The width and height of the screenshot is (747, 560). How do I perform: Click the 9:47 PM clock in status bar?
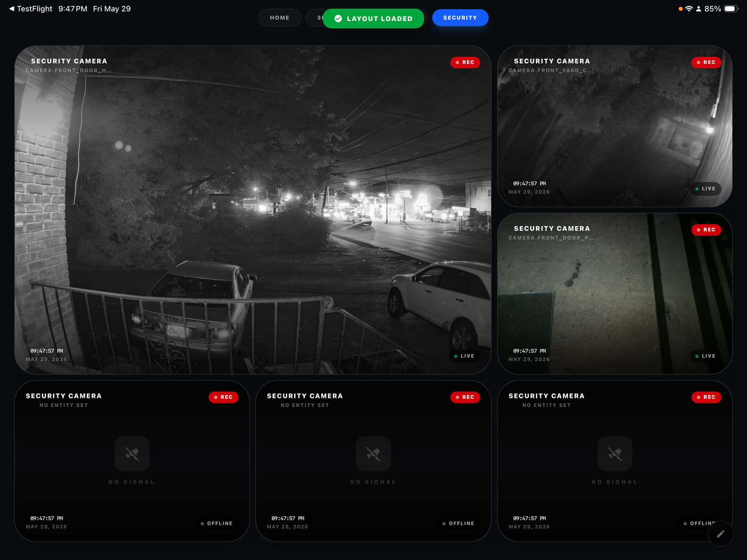point(73,9)
